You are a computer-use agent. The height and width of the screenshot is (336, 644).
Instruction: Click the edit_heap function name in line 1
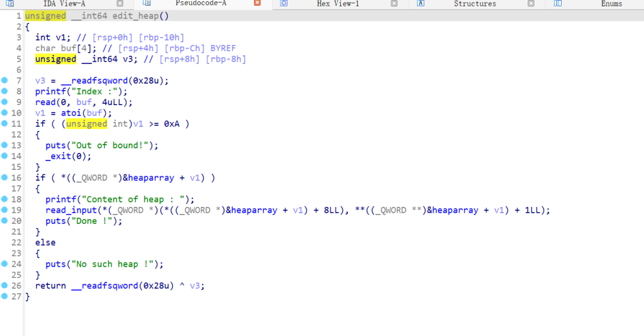tap(132, 16)
